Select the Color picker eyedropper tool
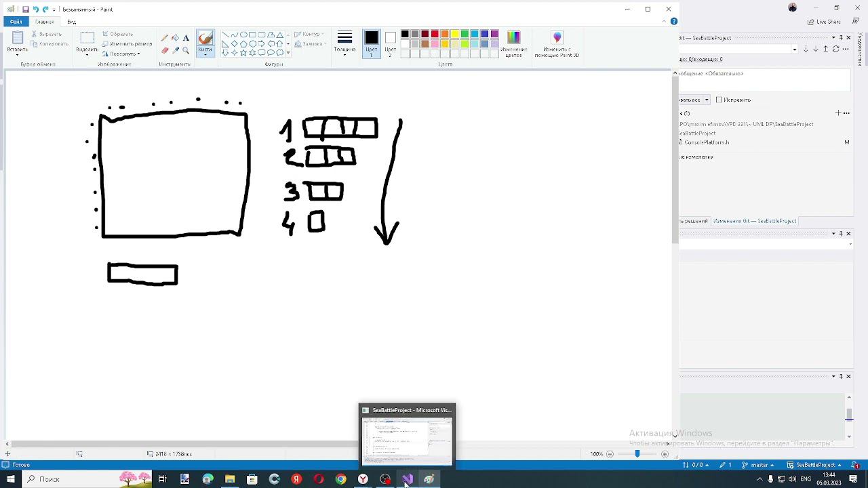 click(176, 50)
